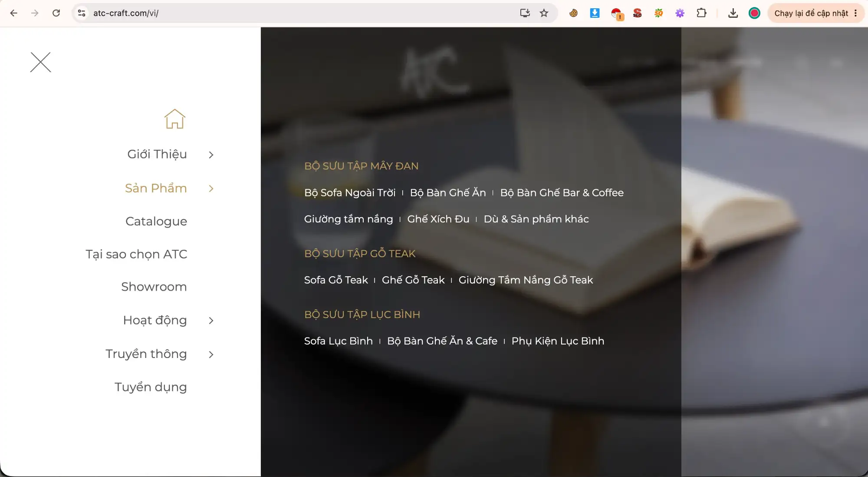Image resolution: width=868 pixels, height=477 pixels.
Task: Open Sofa Lục Bình category
Action: point(339,341)
